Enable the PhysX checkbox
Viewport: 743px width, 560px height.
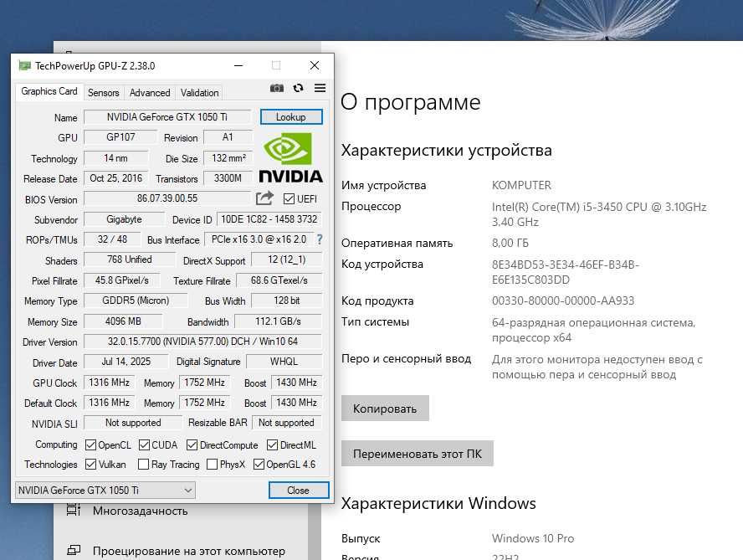[213, 465]
